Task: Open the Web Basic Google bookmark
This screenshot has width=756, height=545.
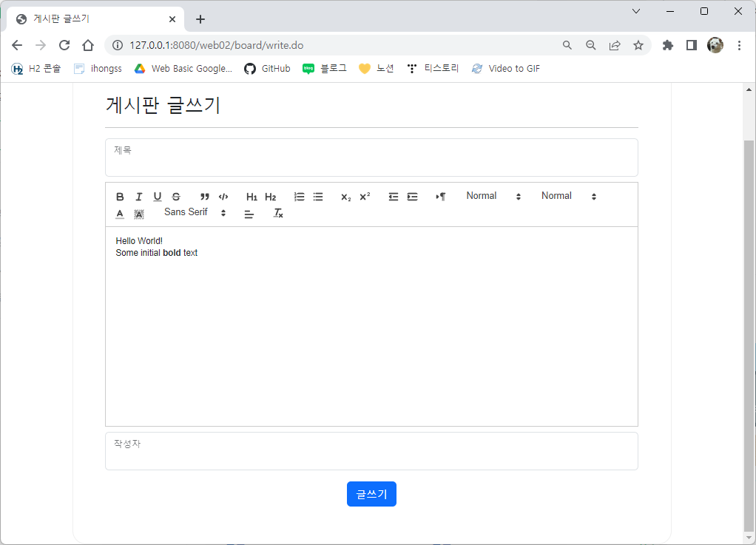Action: coord(183,69)
